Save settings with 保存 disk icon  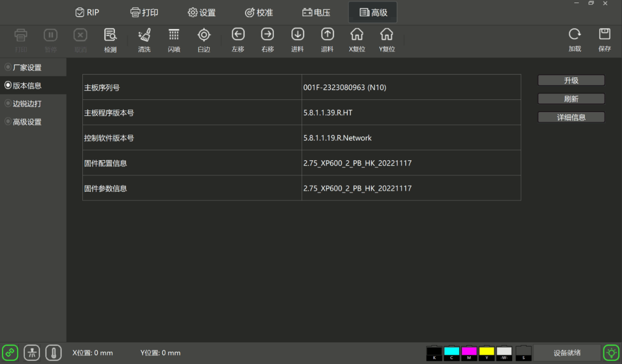point(605,34)
